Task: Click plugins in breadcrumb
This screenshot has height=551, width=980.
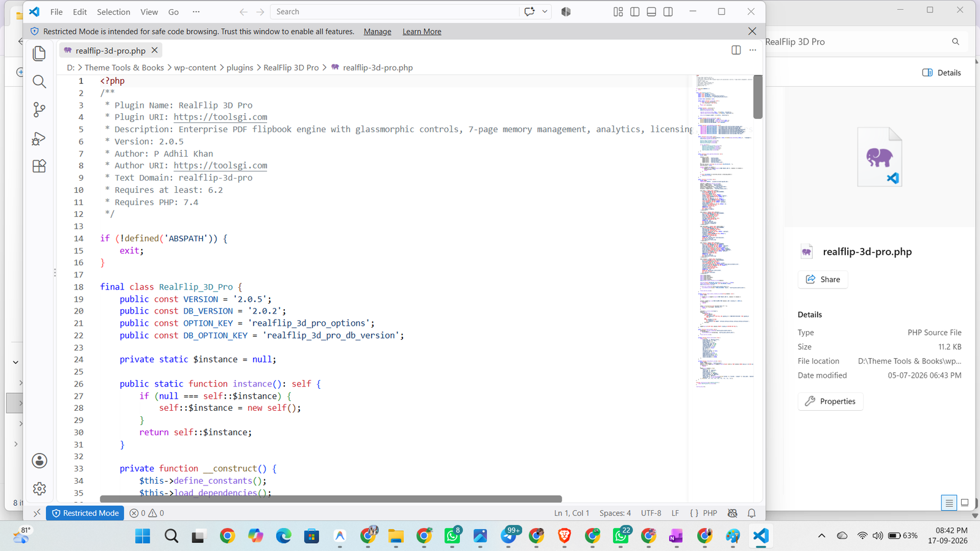Action: click(x=239, y=67)
